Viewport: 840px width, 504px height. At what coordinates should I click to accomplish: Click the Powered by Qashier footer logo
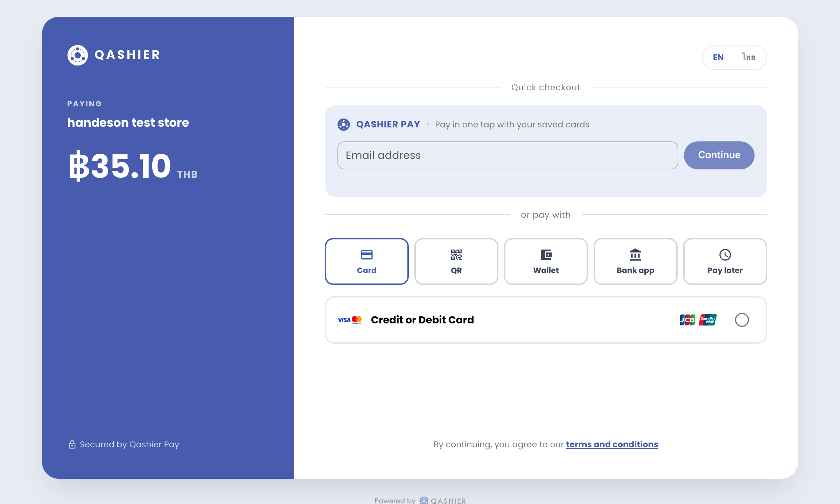pos(443,500)
